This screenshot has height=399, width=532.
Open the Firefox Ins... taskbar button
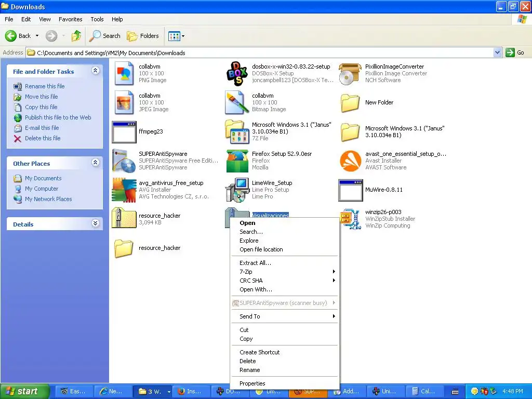[x=191, y=392]
